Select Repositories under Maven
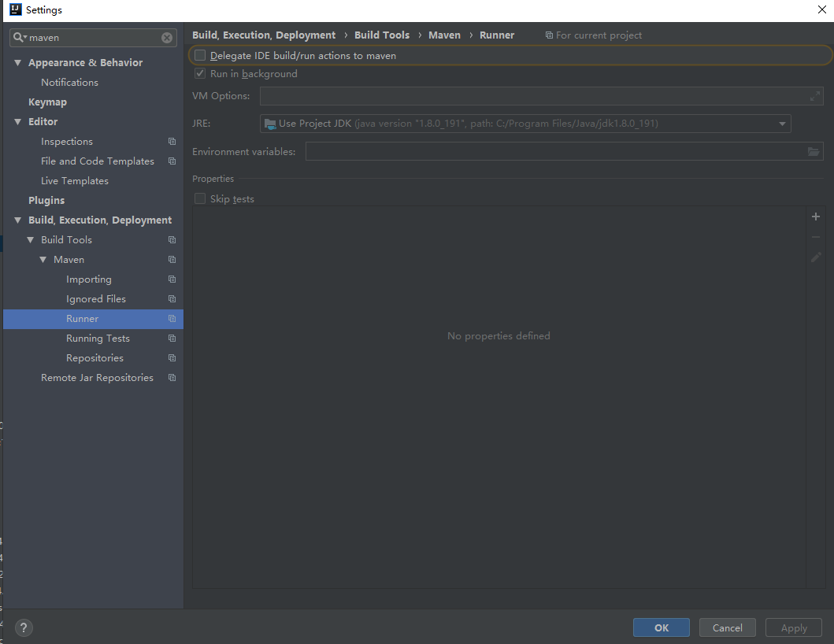Image resolution: width=834 pixels, height=644 pixels. click(x=95, y=358)
